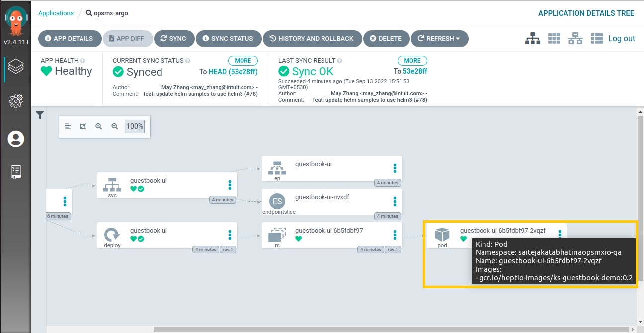Click zoom in magnifier icon
The width and height of the screenshot is (644, 333).
point(98,127)
